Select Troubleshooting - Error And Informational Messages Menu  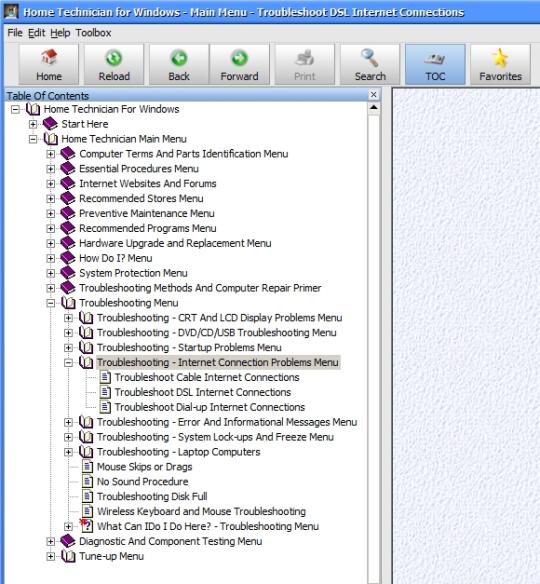pos(227,422)
